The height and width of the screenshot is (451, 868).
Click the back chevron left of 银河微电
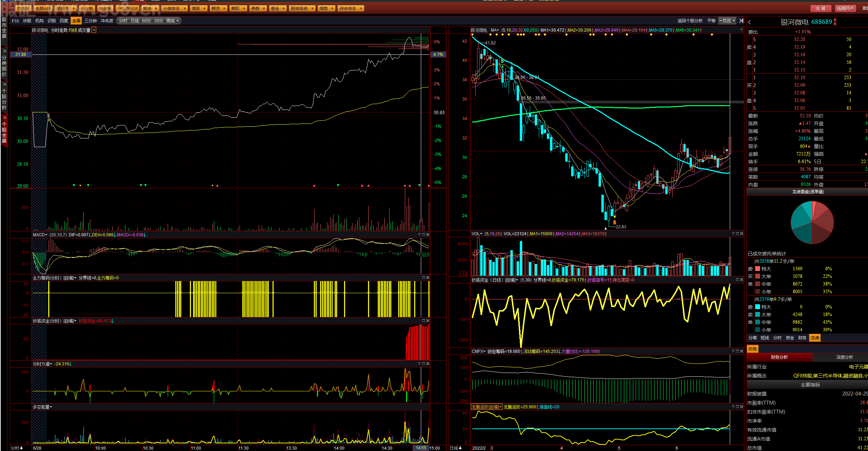750,22
